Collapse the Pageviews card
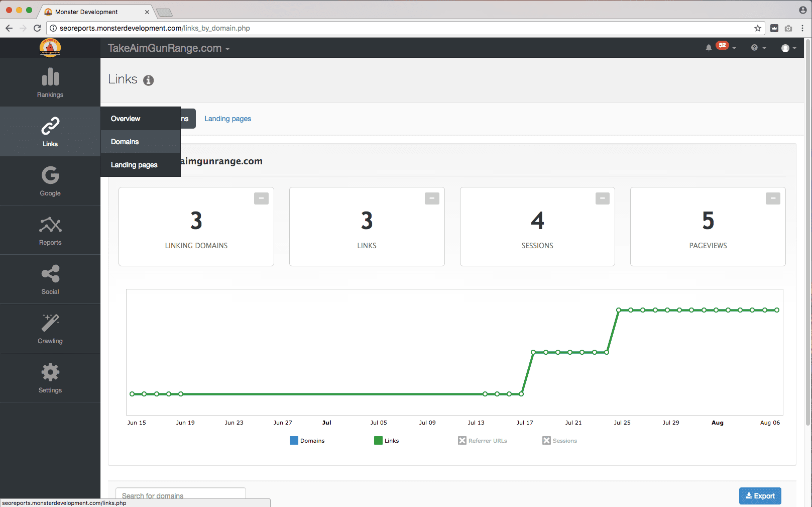The height and width of the screenshot is (507, 812). point(773,198)
